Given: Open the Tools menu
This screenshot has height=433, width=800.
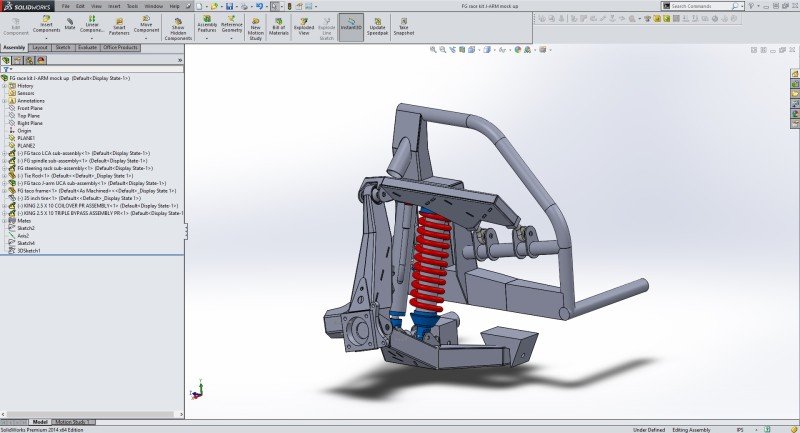Looking at the screenshot, I should pos(132,6).
